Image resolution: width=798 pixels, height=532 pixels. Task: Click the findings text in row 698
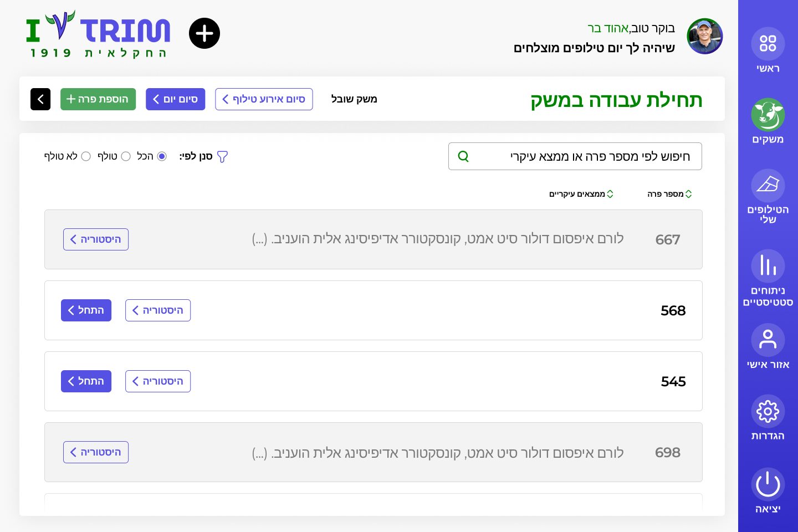click(x=438, y=453)
